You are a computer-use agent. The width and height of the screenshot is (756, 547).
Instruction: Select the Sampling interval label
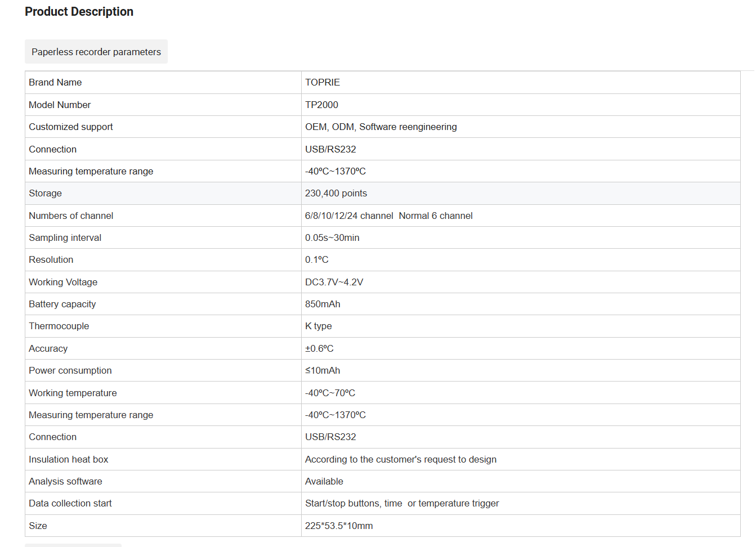click(x=65, y=237)
